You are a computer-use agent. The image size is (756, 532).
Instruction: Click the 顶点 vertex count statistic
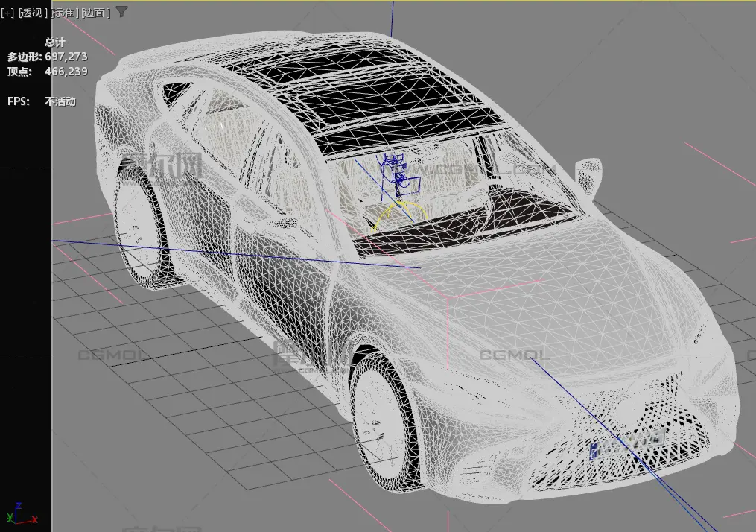tap(47, 72)
